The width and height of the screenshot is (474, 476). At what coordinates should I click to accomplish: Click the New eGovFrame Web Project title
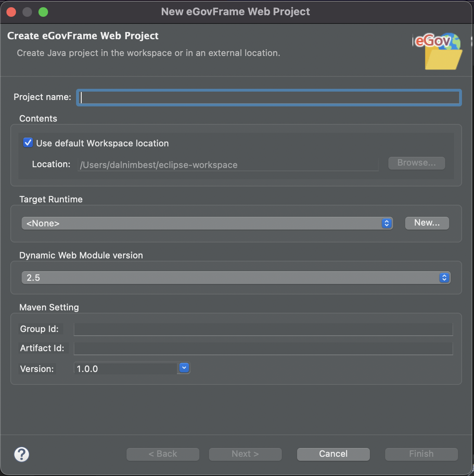click(x=235, y=12)
